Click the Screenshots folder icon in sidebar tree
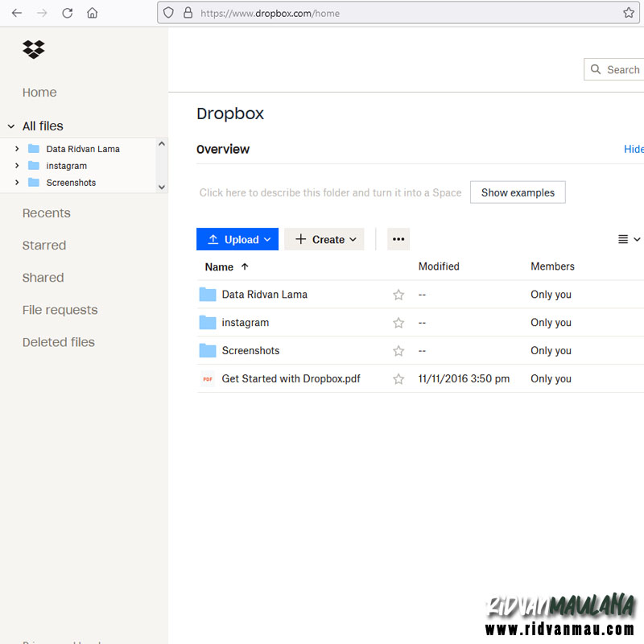Screen dimensions: 644x644 34,183
